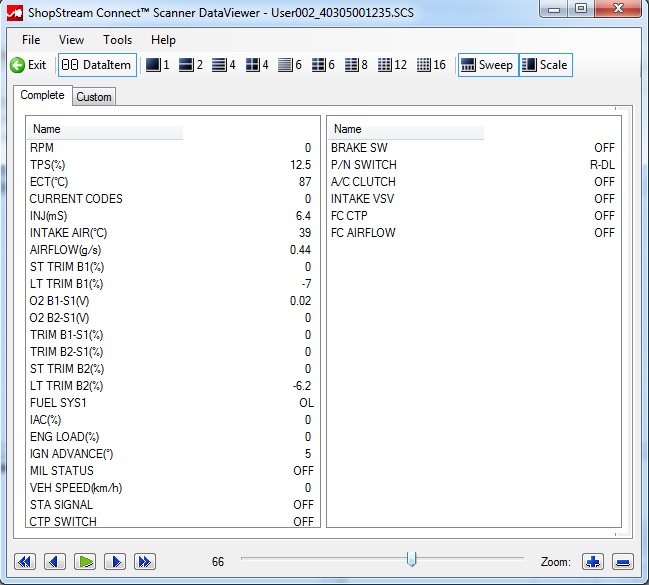Select the INTAKE VSV row

[x=474, y=199]
